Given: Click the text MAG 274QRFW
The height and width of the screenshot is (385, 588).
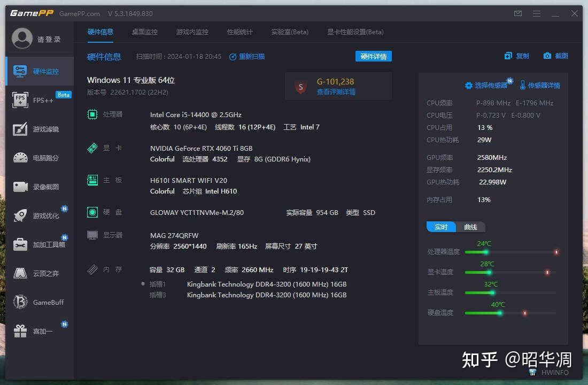Looking at the screenshot, I should pyautogui.click(x=174, y=236).
